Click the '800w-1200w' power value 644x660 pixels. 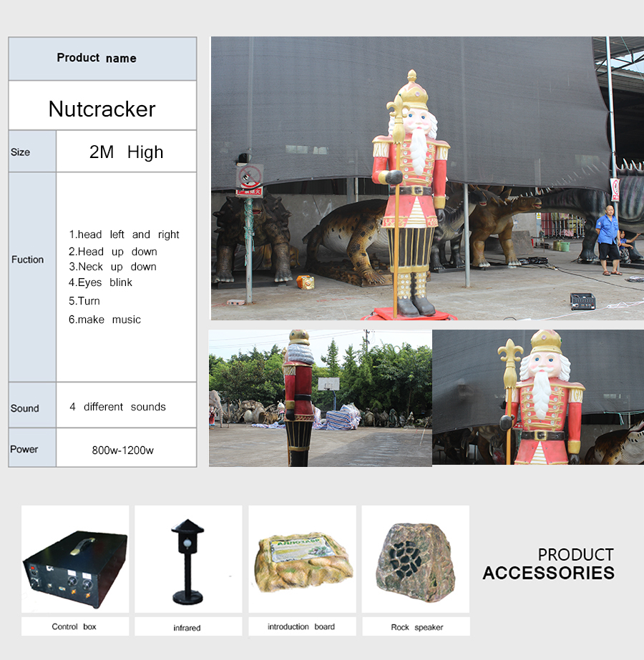(x=124, y=449)
